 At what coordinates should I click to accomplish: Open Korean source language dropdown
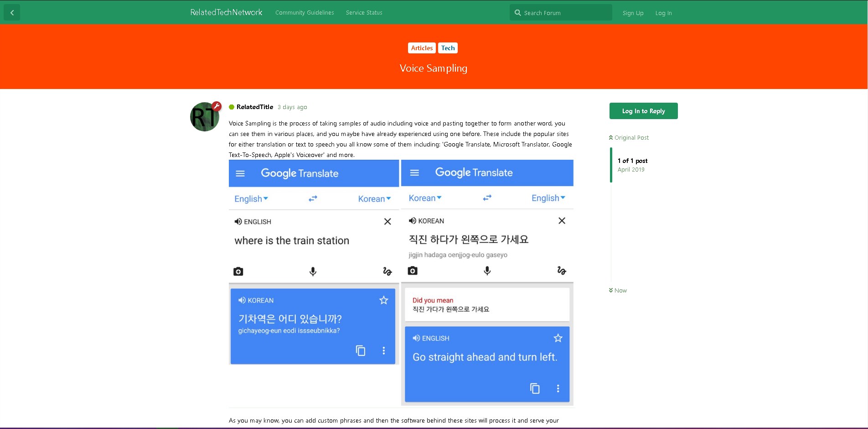[425, 198]
